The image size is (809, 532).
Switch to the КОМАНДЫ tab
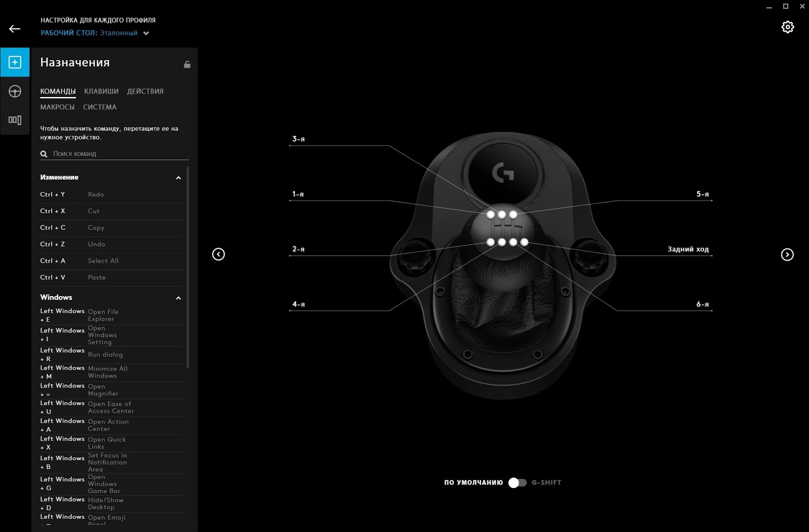[58, 91]
